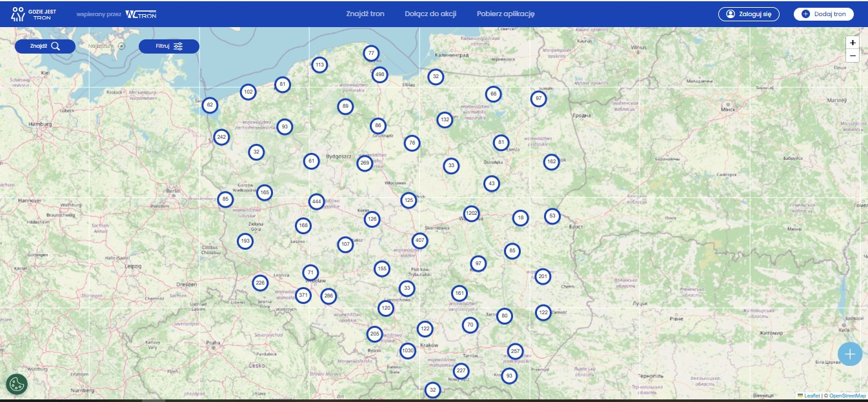Open the WC Tron sponsor logo

[x=141, y=14]
